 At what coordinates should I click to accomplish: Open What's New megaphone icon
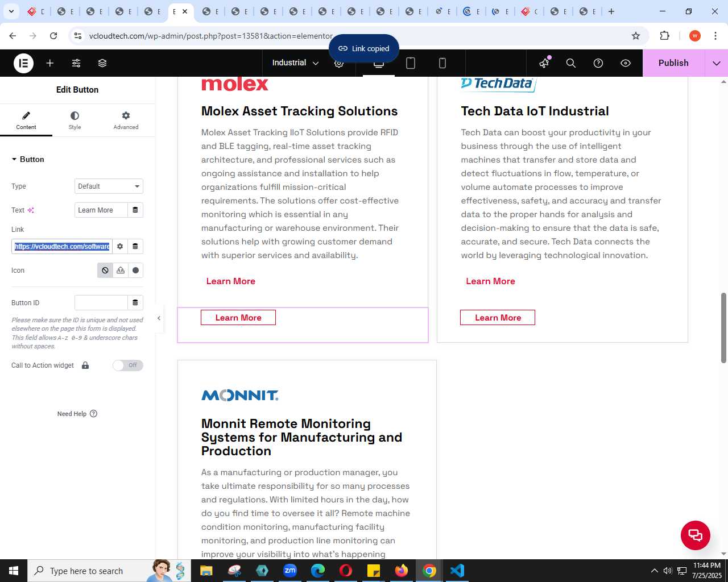pyautogui.click(x=544, y=63)
